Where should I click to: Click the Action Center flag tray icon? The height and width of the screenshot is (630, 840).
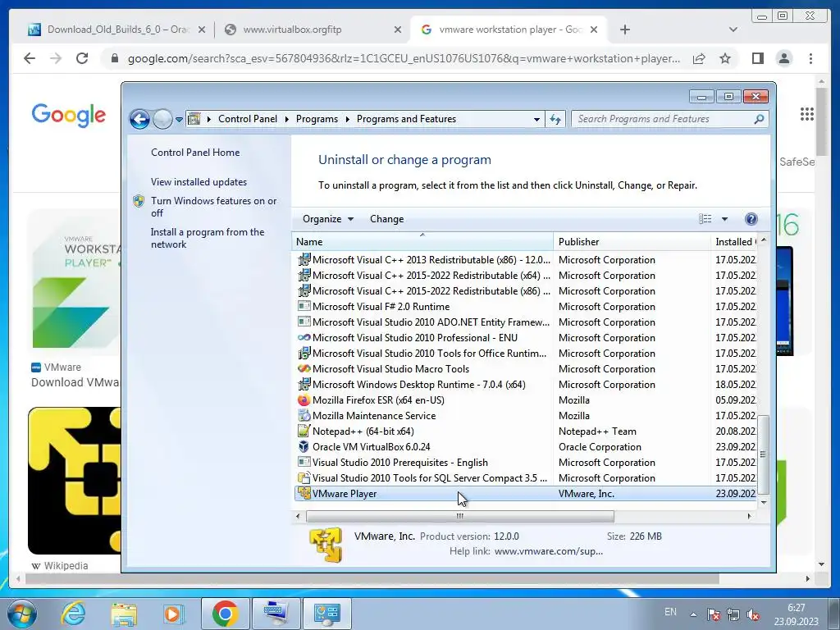click(x=713, y=614)
